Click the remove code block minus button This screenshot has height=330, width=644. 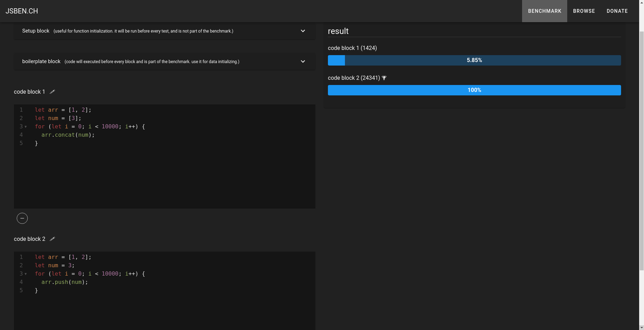(22, 218)
